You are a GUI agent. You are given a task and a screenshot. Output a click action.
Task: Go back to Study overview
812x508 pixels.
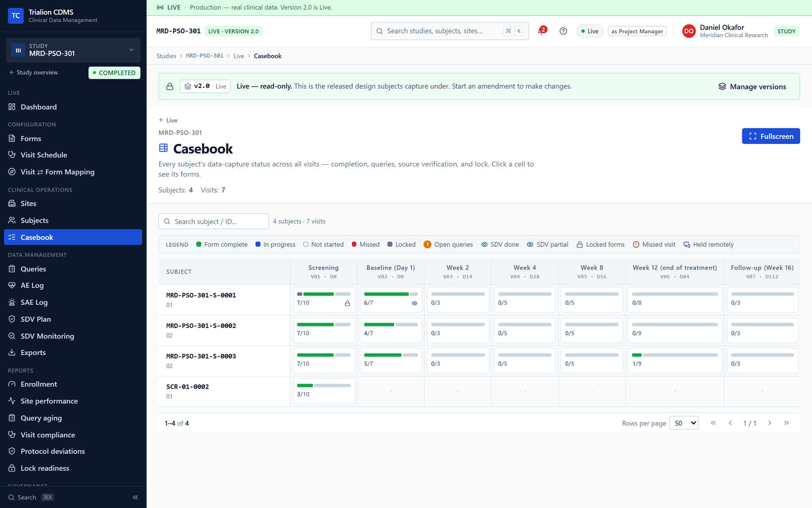coord(34,72)
